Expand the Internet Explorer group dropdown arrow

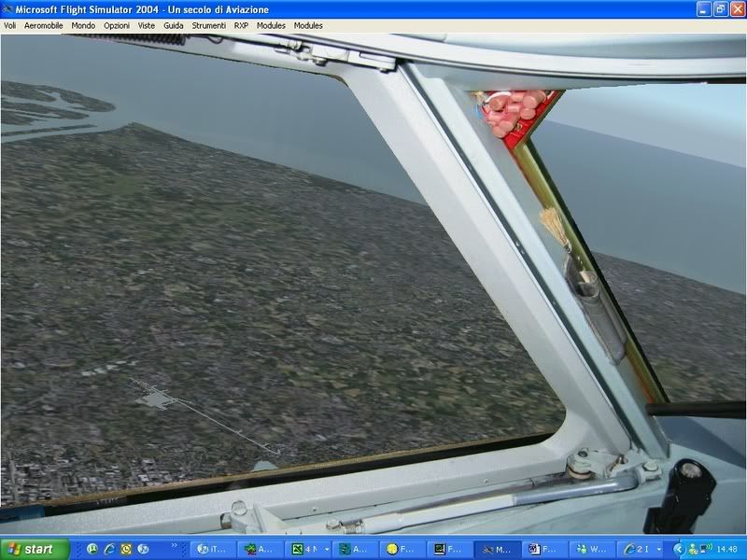(659, 550)
